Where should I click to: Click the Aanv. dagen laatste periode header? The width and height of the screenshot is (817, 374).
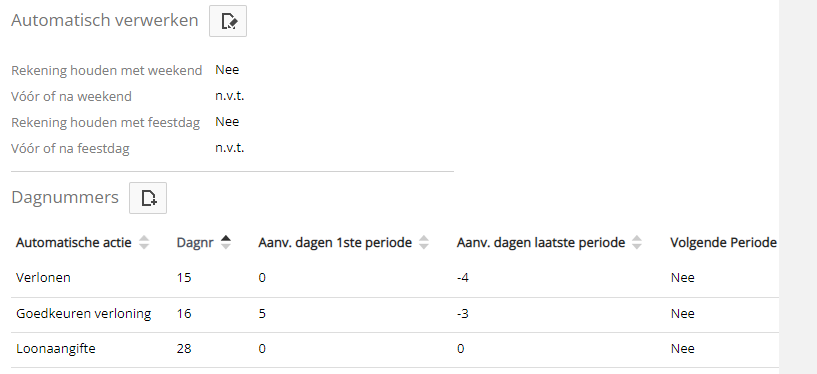coord(541,243)
